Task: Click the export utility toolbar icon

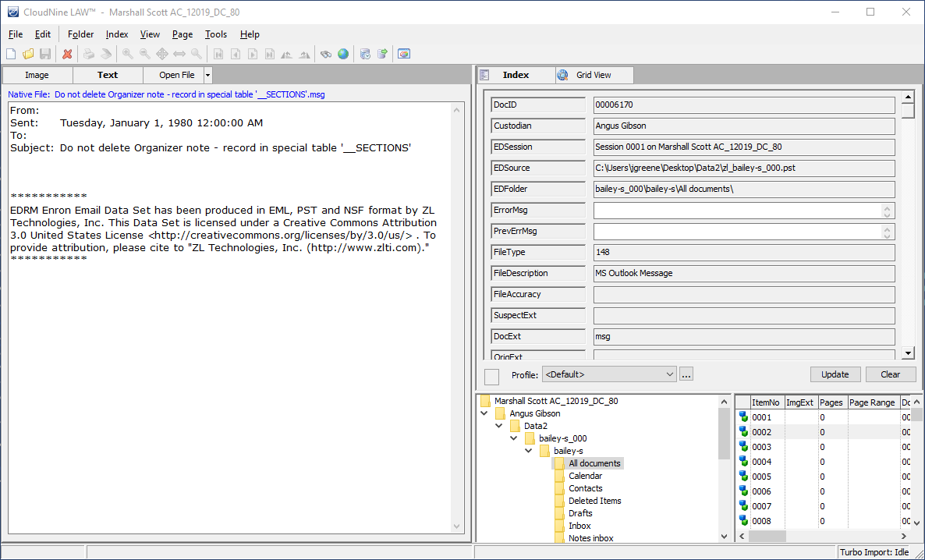Action: [x=382, y=54]
